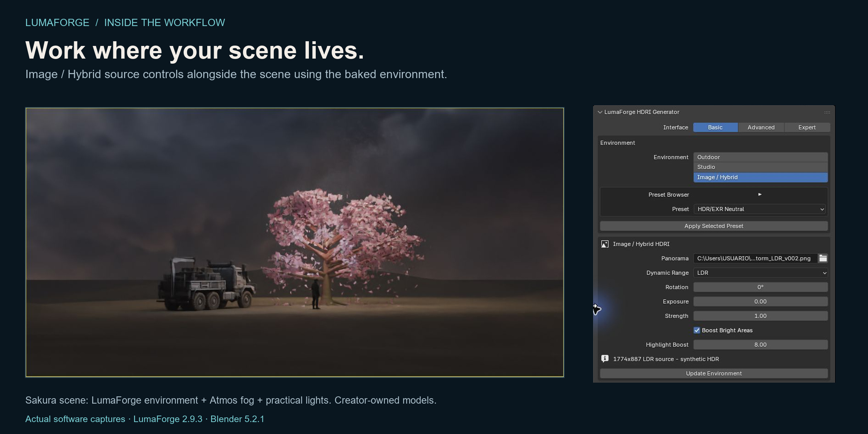Click the panel drag grip dots icon
Image resolution: width=868 pixels, height=434 pixels.
pos(827,112)
